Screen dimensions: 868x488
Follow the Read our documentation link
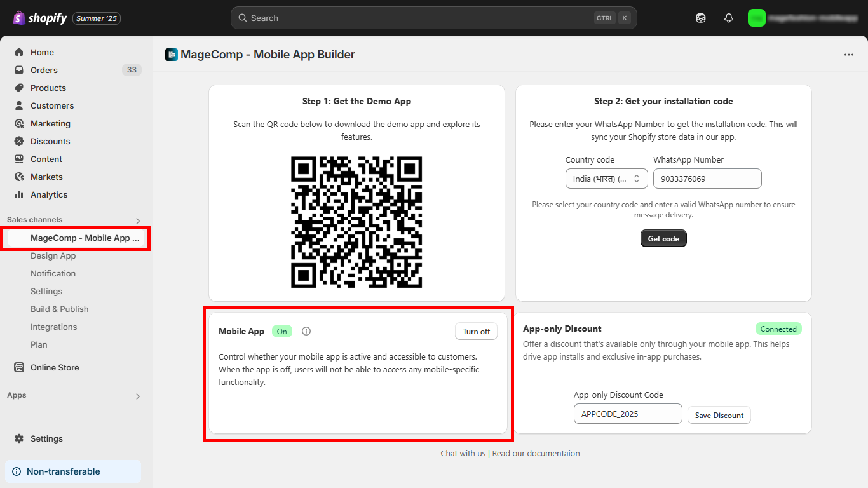[x=536, y=453]
